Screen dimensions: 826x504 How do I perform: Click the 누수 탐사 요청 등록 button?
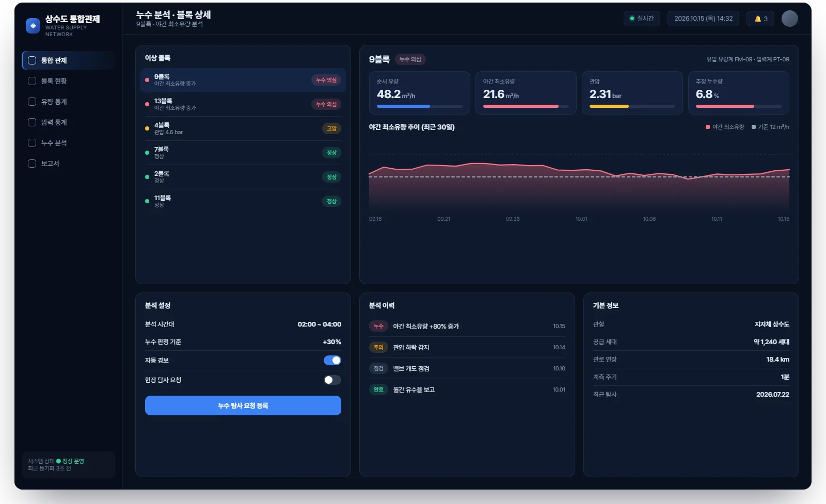(x=243, y=405)
